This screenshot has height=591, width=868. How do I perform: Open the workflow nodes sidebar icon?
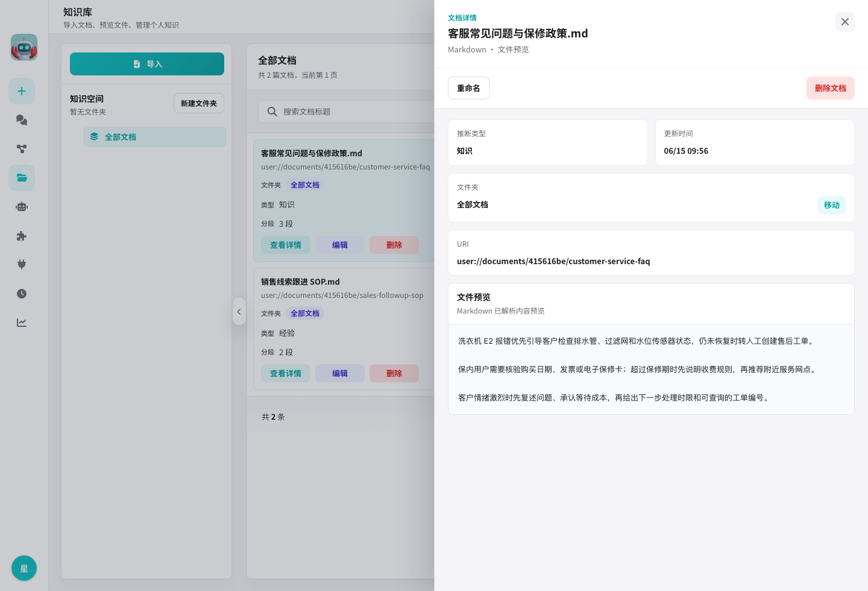pos(22,149)
